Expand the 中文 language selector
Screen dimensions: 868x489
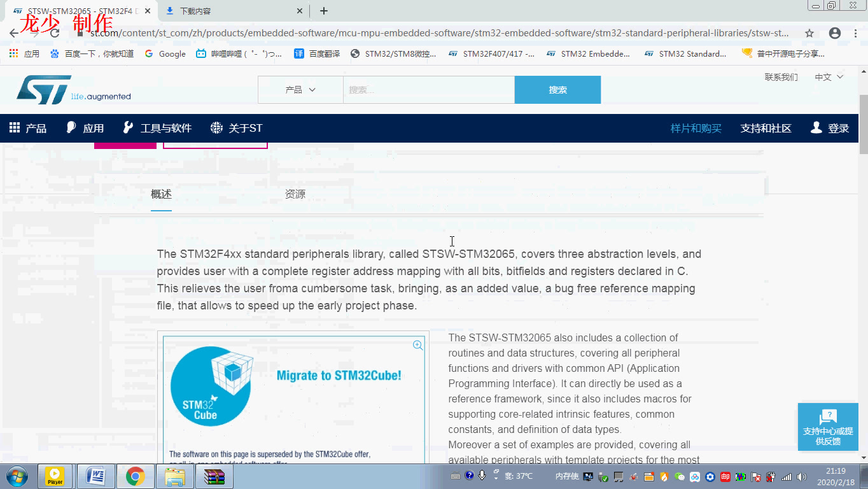coord(828,76)
